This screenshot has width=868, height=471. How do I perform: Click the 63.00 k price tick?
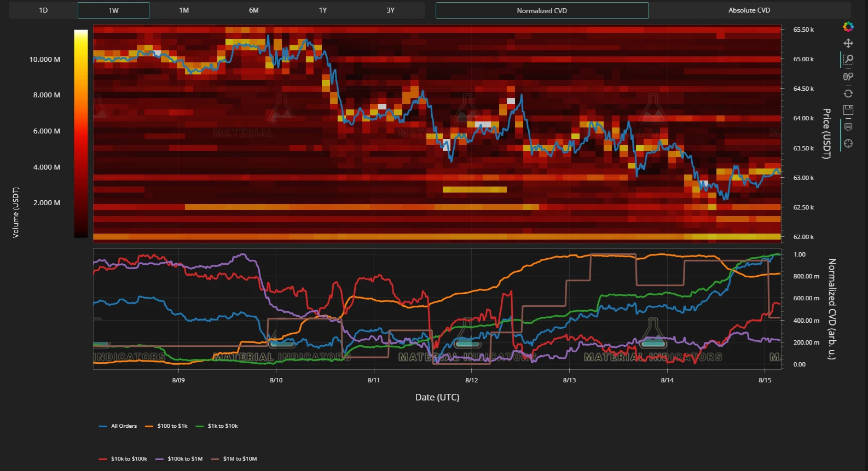pos(803,178)
